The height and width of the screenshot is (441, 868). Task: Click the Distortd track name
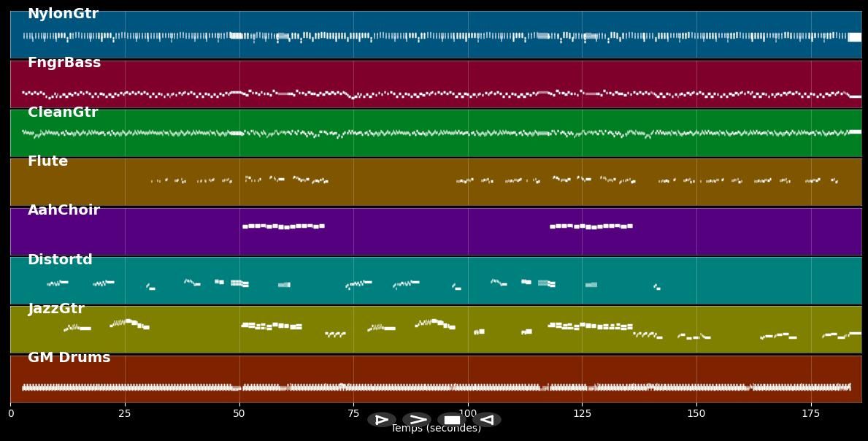click(60, 260)
